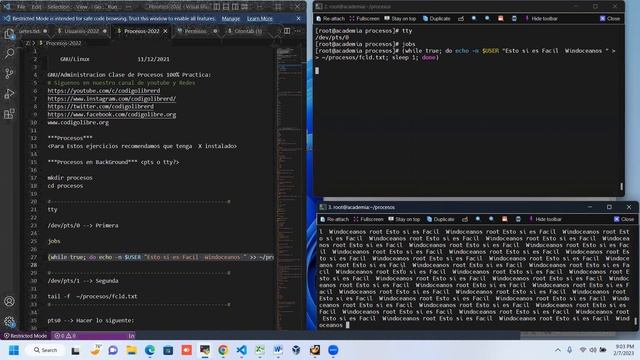Viewport: 640px width, 360px height.
Task: Open the Search view in VS Code activity bar
Action: (x=9, y=53)
